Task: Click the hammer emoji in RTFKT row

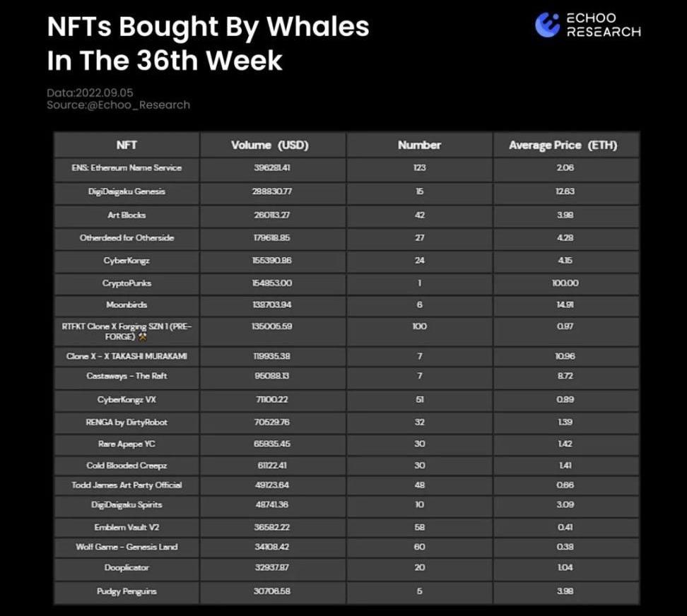Action: pyautogui.click(x=143, y=336)
